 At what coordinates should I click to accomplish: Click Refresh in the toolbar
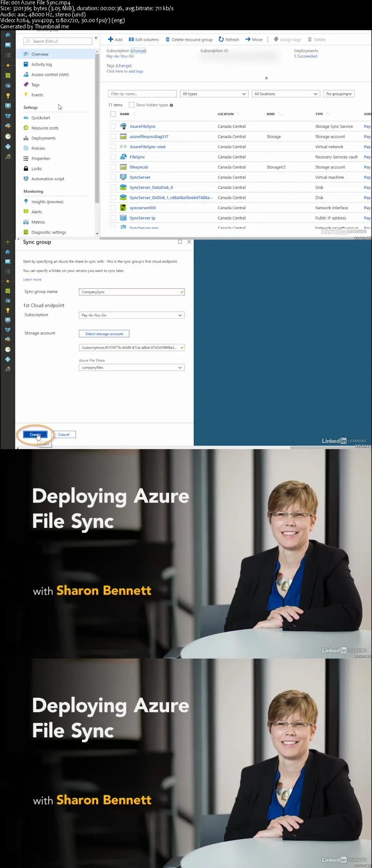(x=229, y=40)
